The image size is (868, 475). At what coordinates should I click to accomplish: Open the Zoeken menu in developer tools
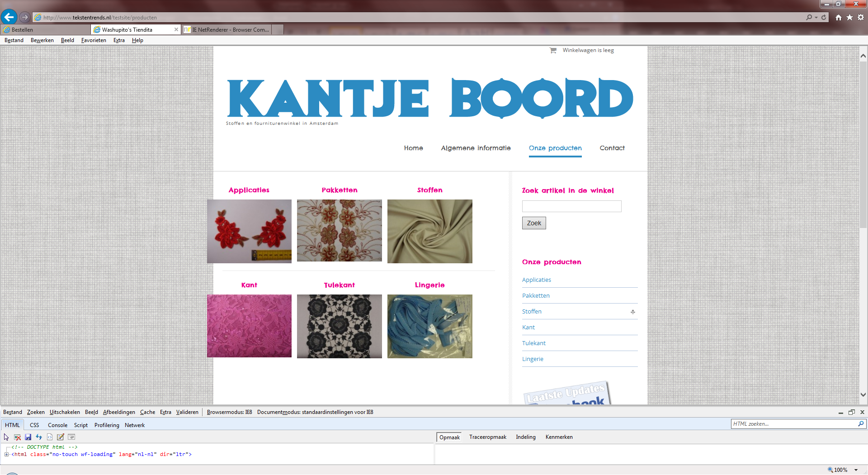(36, 412)
